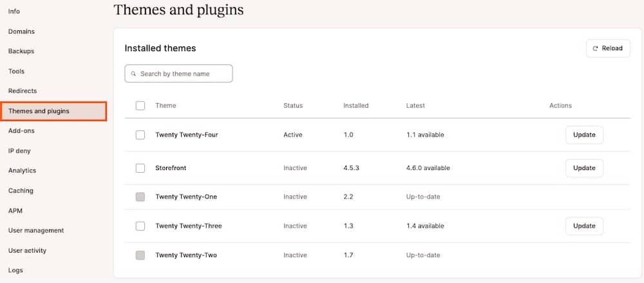Tick the Twenty Twenty-Three theme checkbox
Image resolution: width=644 pixels, height=283 pixels.
(140, 226)
